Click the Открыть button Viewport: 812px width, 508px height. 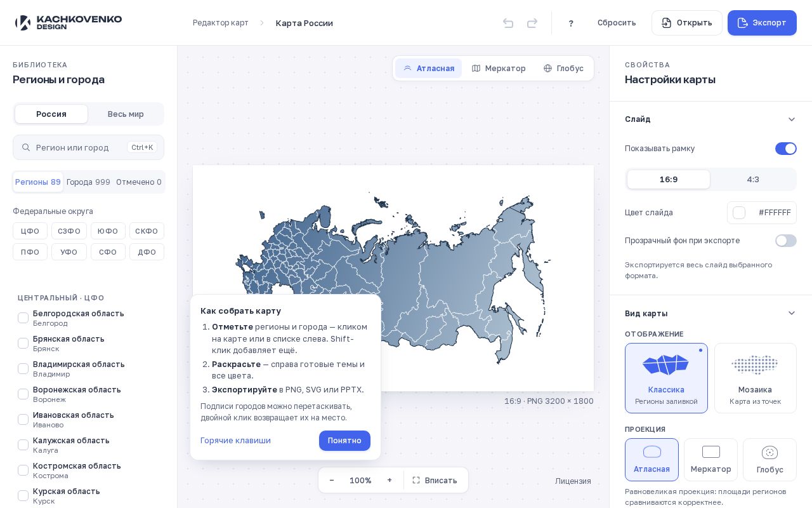pyautogui.click(x=687, y=23)
